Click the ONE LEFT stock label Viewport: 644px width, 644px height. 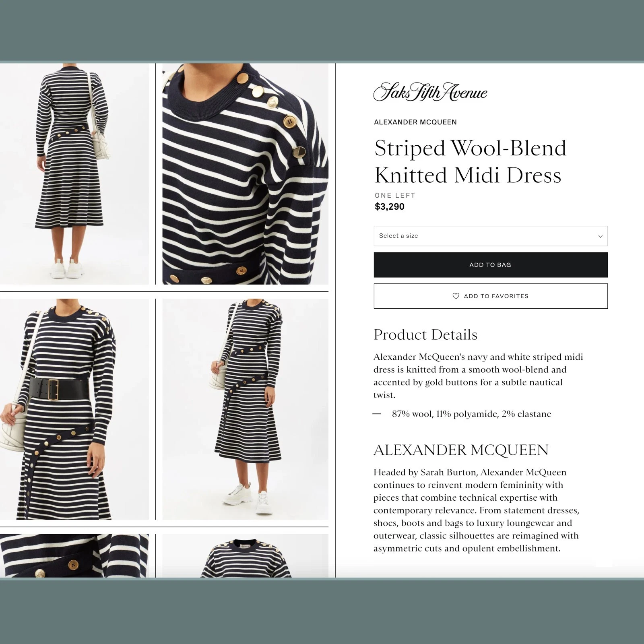[x=395, y=195]
